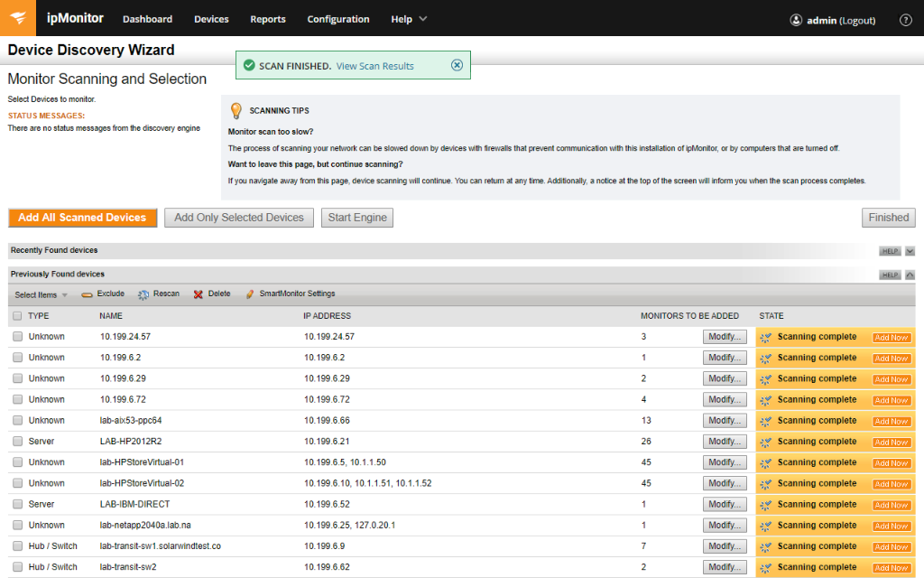Viewport: 924px width, 578px height.
Task: Go to the Configuration menu
Action: click(x=337, y=19)
